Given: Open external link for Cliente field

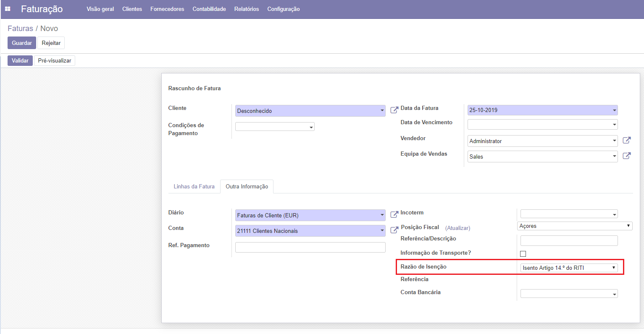Looking at the screenshot, I should 394,110.
